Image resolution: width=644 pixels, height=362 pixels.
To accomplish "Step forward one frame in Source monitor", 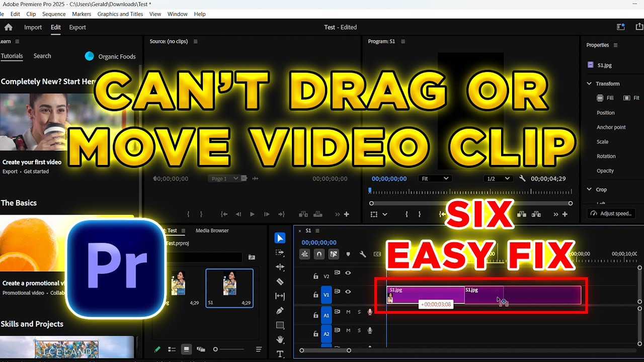I will pyautogui.click(x=267, y=214).
